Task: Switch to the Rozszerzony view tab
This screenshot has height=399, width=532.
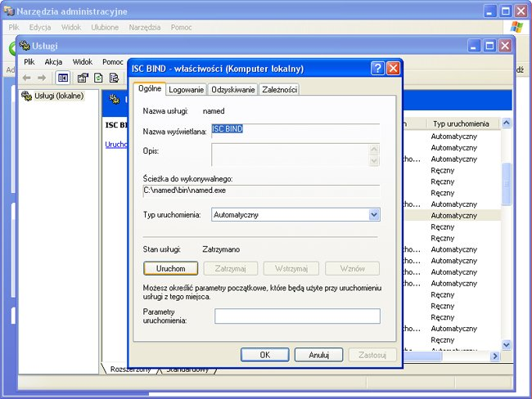Action: point(130,370)
